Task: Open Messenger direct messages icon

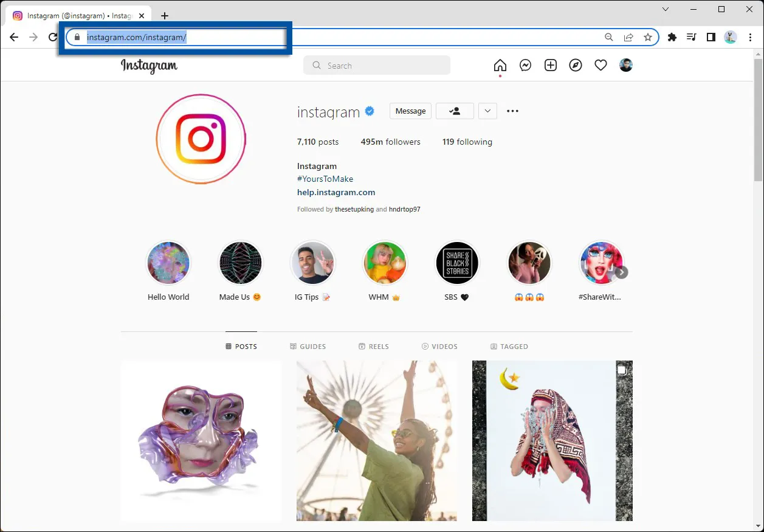Action: click(x=525, y=65)
